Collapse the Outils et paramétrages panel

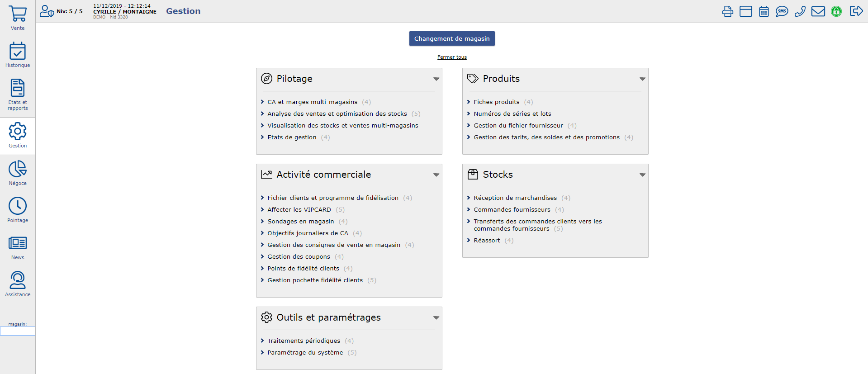point(436,318)
